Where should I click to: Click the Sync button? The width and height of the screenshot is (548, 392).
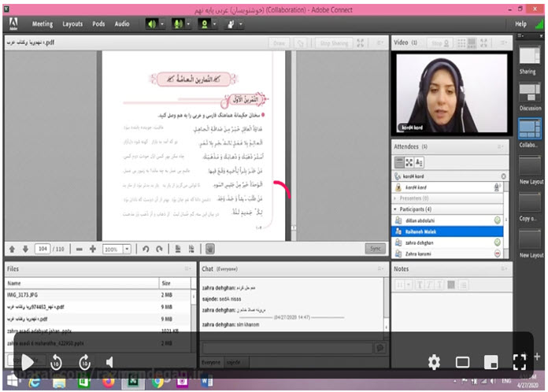(376, 249)
